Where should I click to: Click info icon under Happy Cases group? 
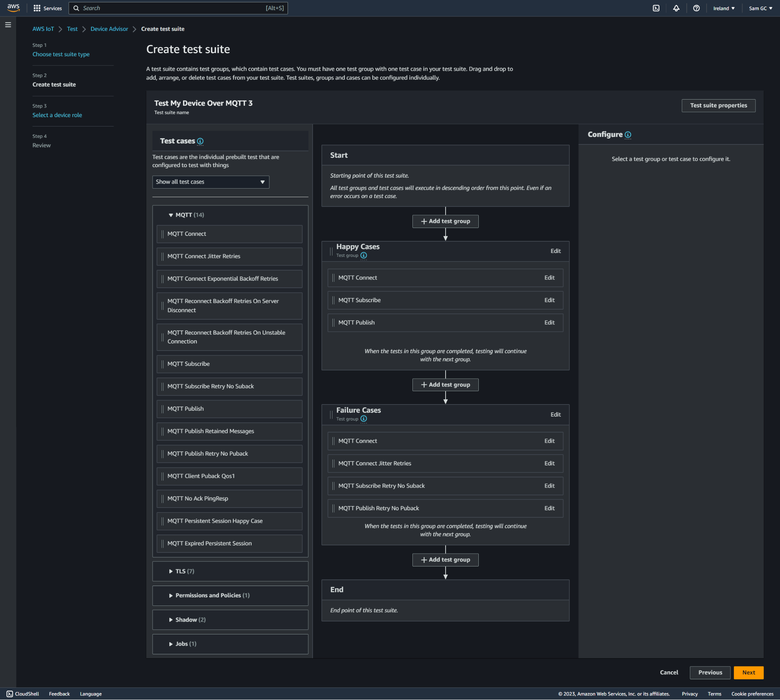pyautogui.click(x=364, y=255)
